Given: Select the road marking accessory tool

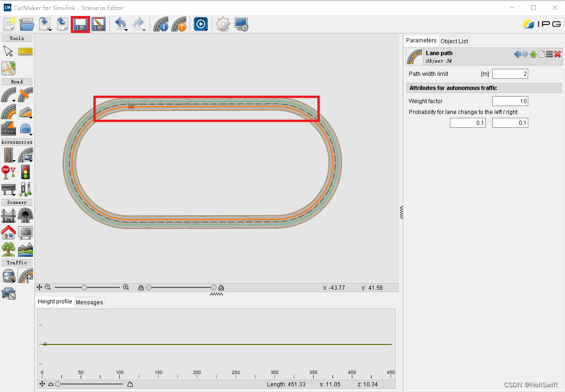Looking at the screenshot, I should click(x=8, y=155).
